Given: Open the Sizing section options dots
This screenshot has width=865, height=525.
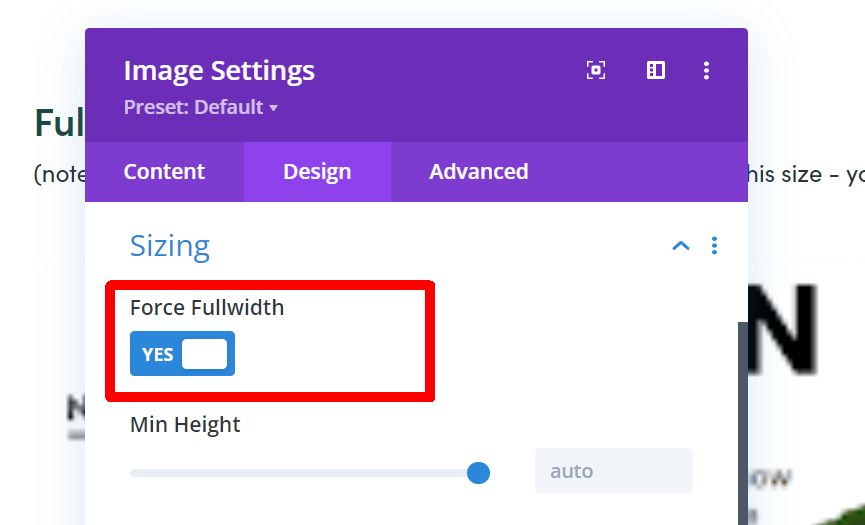Looking at the screenshot, I should click(714, 245).
